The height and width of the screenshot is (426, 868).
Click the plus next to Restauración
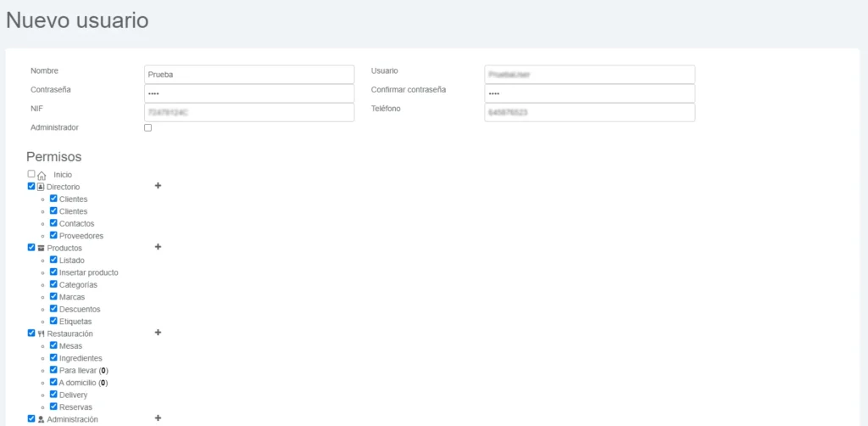point(158,333)
